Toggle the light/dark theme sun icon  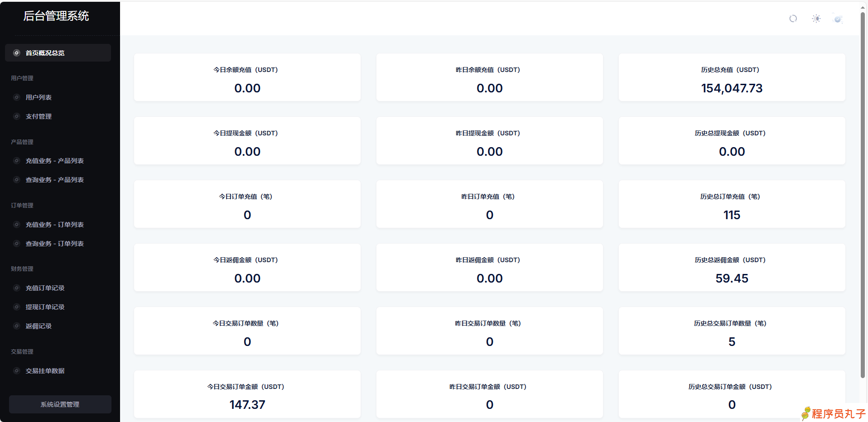pos(816,19)
